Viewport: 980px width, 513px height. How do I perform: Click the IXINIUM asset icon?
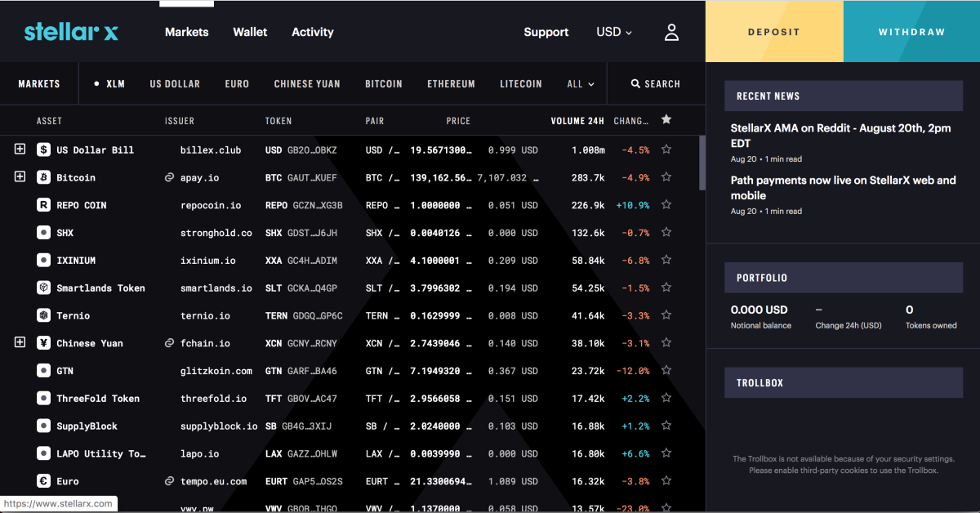click(43, 261)
